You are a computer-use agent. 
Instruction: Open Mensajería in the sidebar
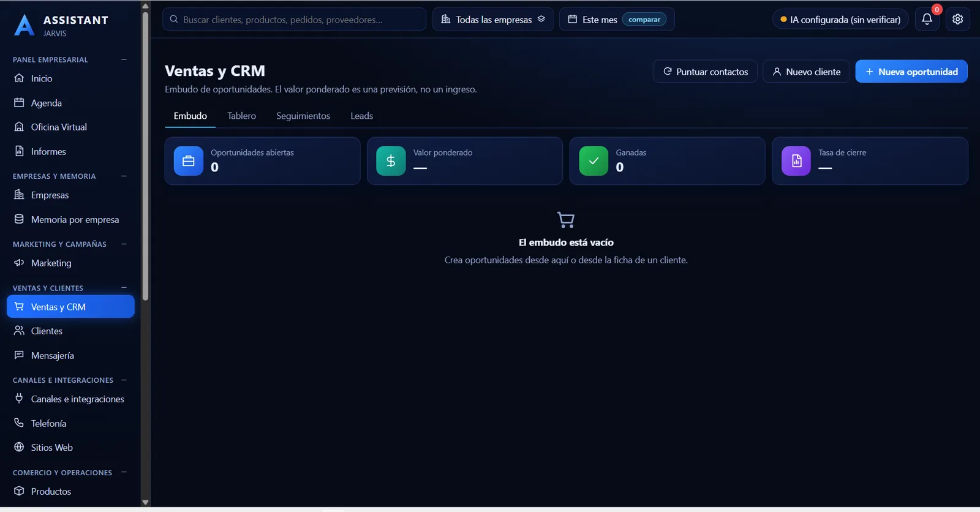[x=70, y=355]
